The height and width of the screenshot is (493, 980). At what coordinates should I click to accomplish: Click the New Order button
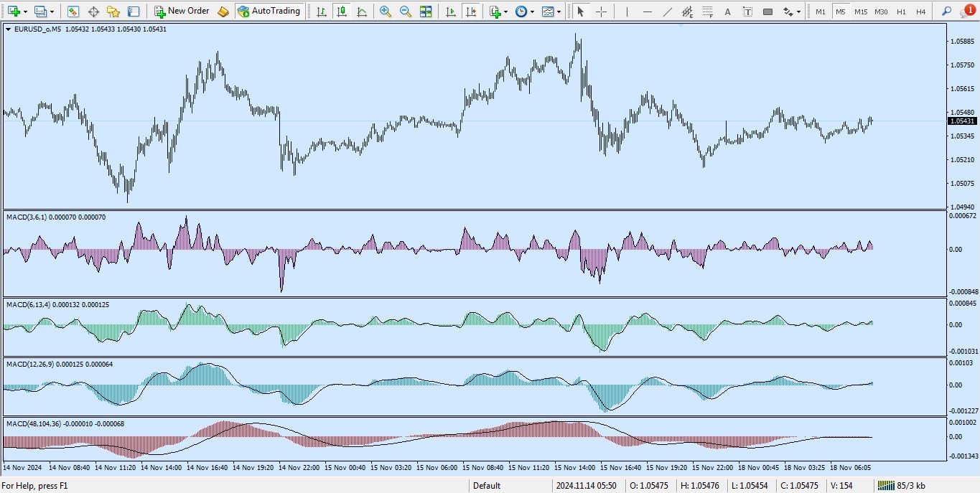point(182,11)
